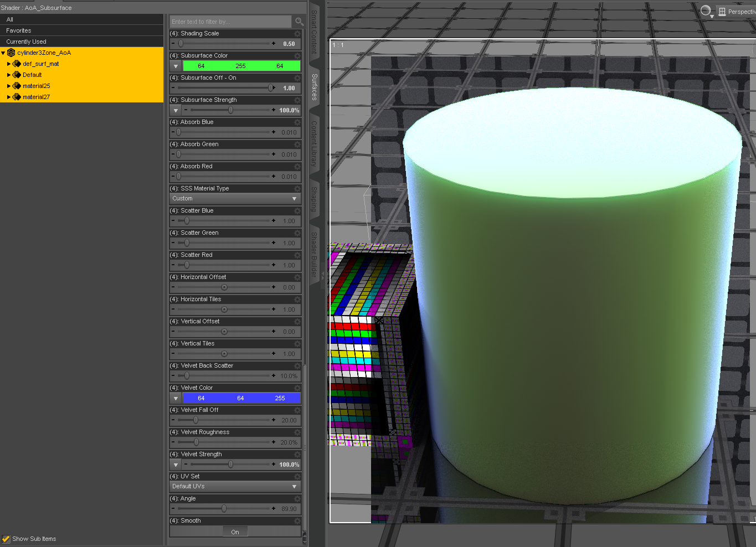Open the Subsurface Strength gear menu
Screen dimensions: 756x547
click(297, 100)
